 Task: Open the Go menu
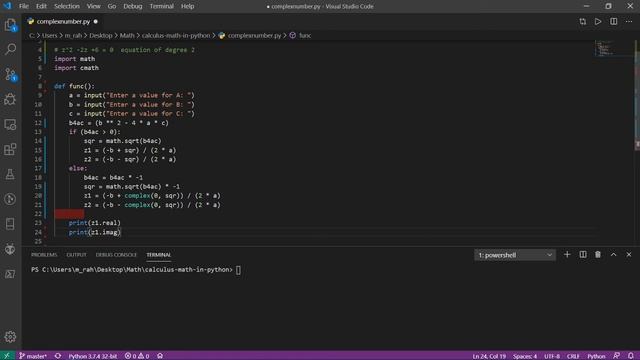112,6
